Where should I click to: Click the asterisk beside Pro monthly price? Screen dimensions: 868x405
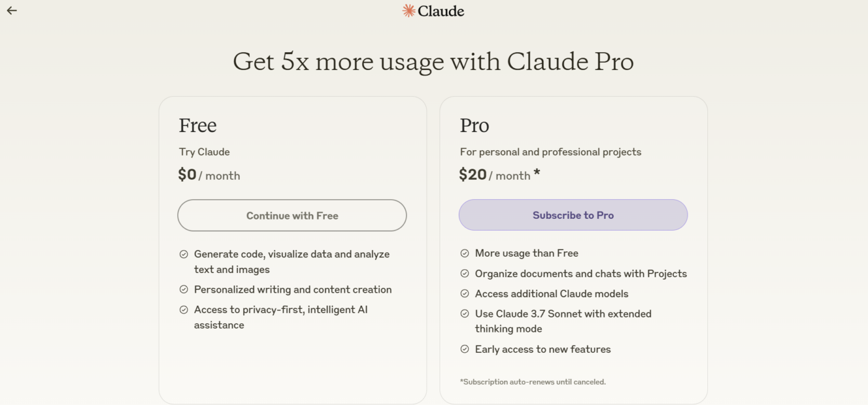point(537,173)
